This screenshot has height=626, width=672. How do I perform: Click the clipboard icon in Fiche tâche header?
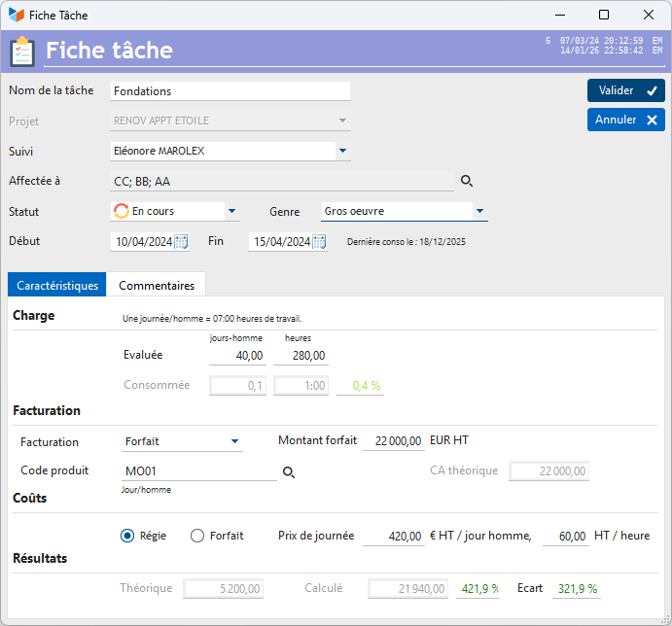[22, 51]
